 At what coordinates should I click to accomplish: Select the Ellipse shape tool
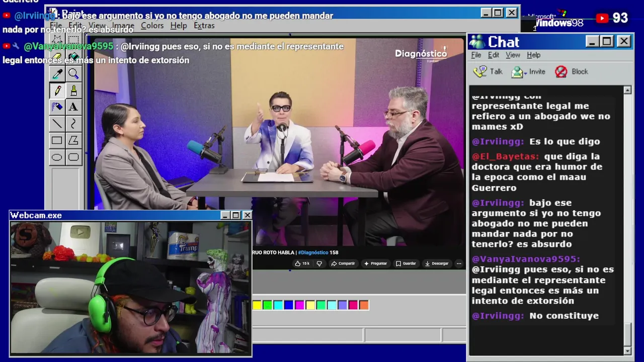[x=57, y=157]
